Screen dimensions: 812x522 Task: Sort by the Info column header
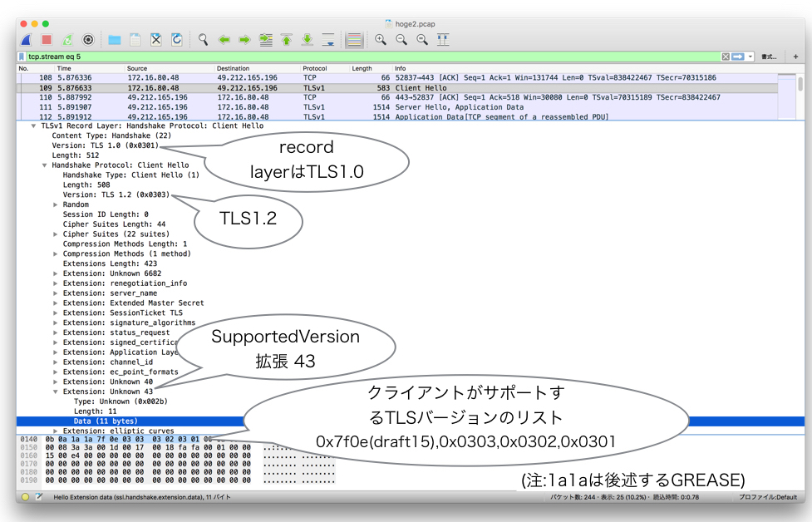(401, 68)
